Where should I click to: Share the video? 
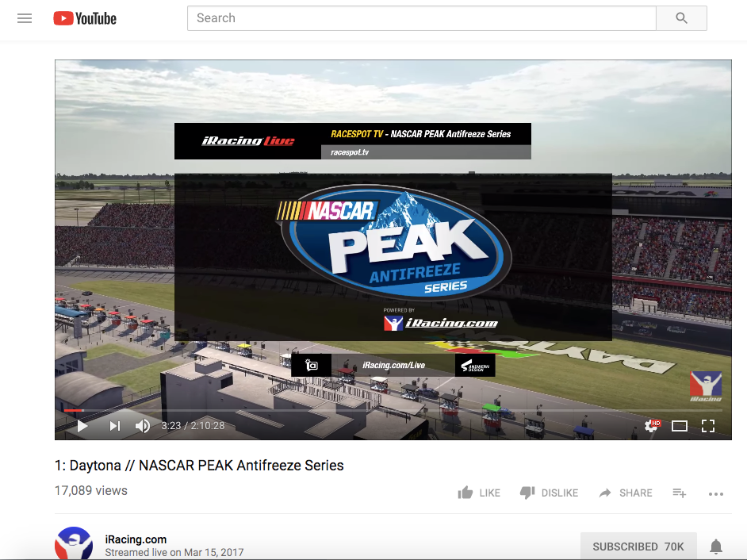click(x=626, y=493)
